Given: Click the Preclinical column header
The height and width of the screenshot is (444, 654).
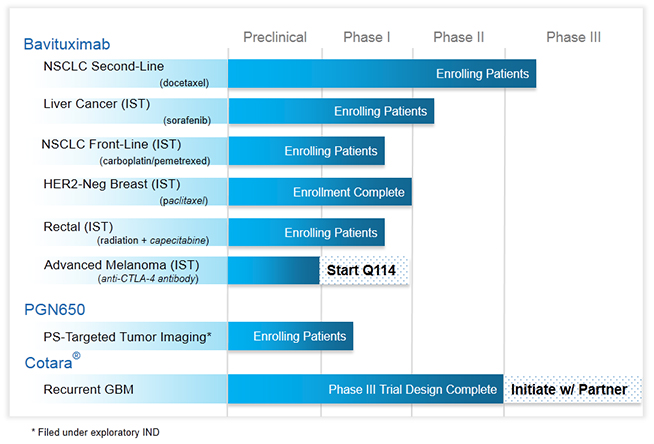Looking at the screenshot, I should 275,37.
